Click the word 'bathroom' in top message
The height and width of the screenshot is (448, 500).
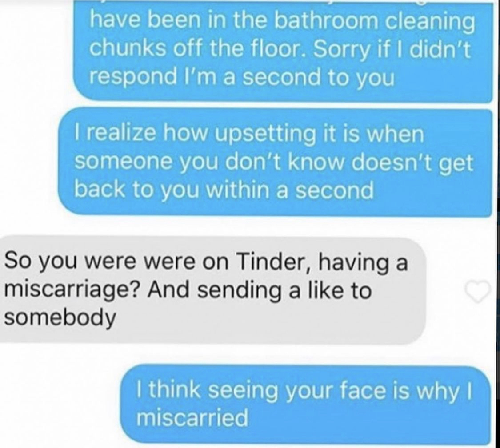coord(326,23)
